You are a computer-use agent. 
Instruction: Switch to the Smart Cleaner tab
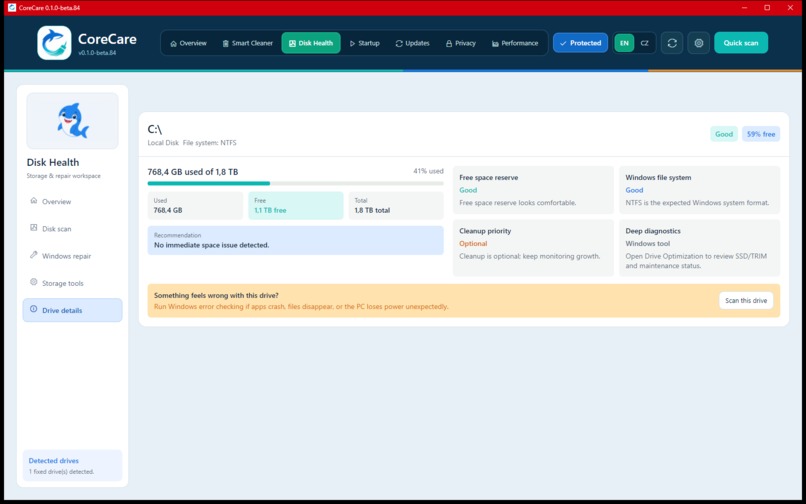247,43
